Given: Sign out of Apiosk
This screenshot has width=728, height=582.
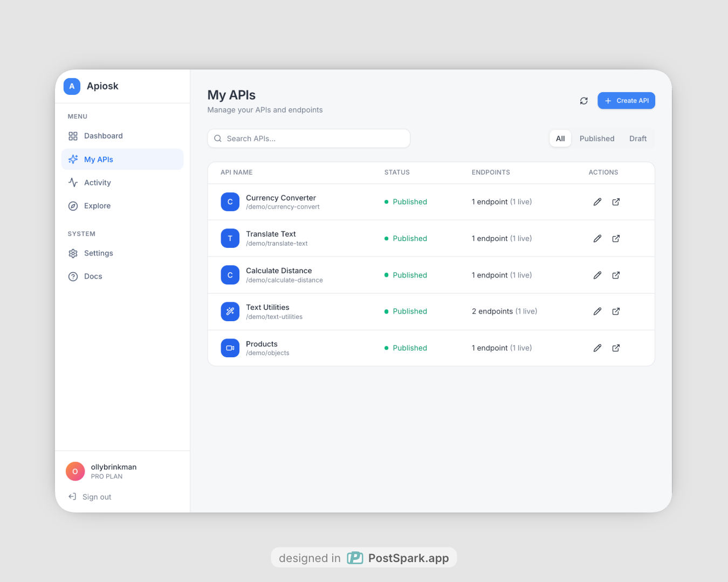Looking at the screenshot, I should (96, 496).
